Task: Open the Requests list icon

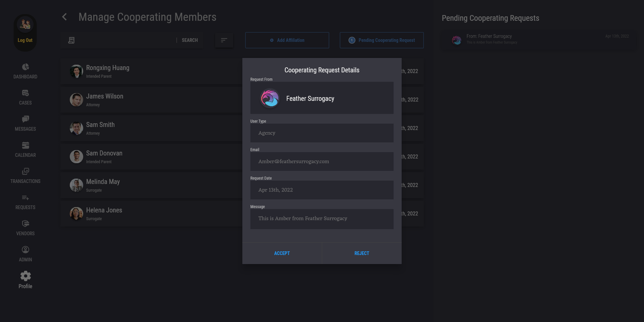Action: click(25, 198)
